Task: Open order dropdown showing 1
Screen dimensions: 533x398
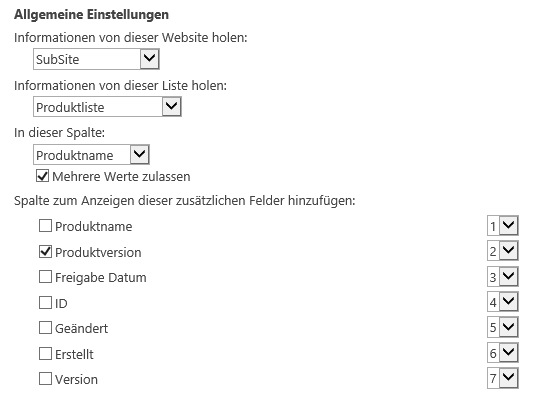Action: point(503,225)
